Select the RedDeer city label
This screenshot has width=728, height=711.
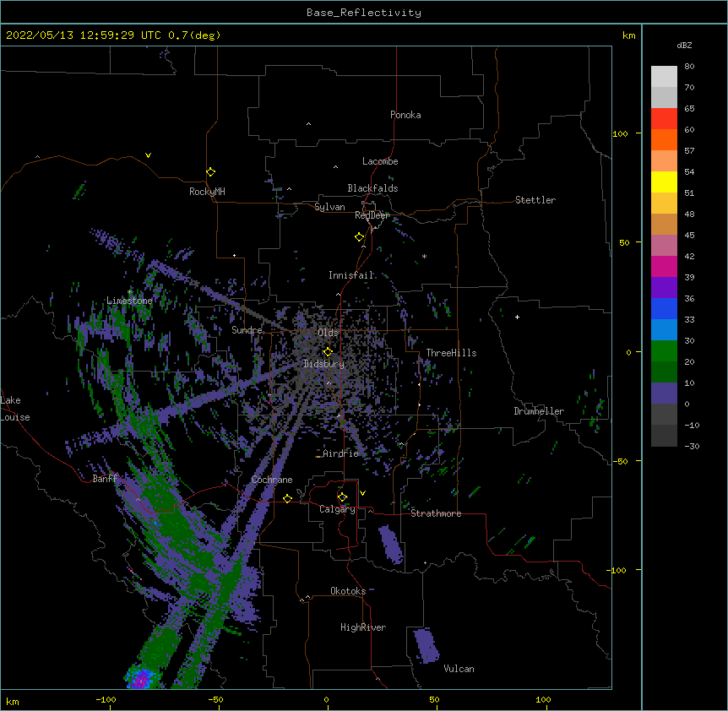[x=372, y=215]
